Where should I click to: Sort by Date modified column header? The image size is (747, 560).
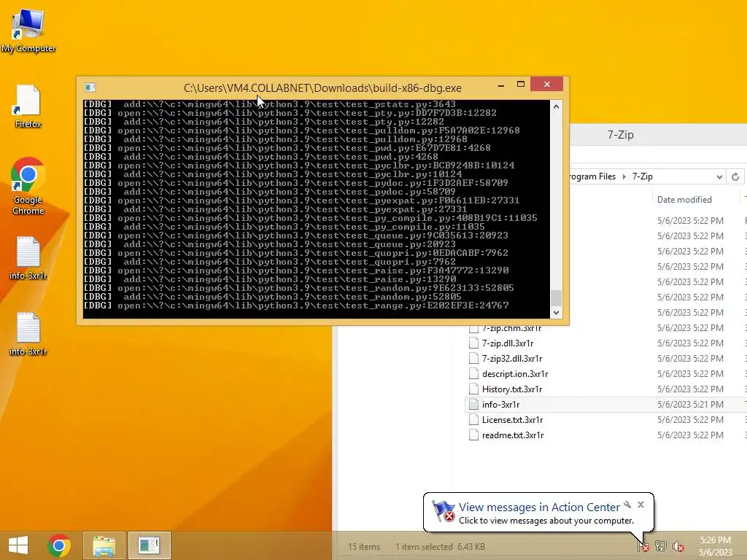[684, 200]
